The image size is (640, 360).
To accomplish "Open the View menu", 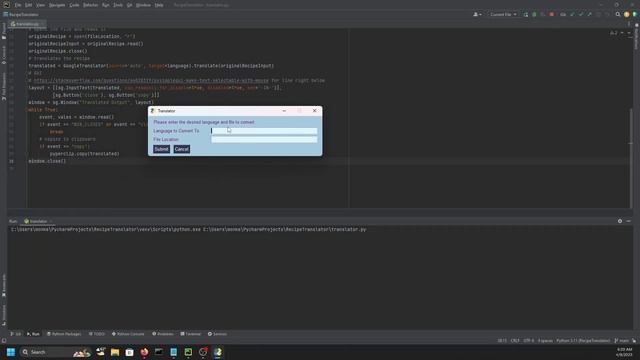I will click(40, 5).
